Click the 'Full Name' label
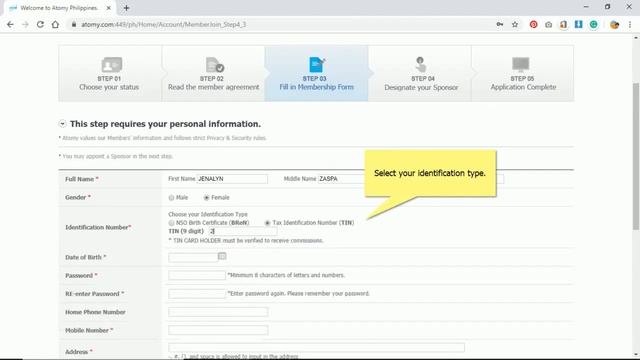This screenshot has height=360, width=640. pos(82,179)
